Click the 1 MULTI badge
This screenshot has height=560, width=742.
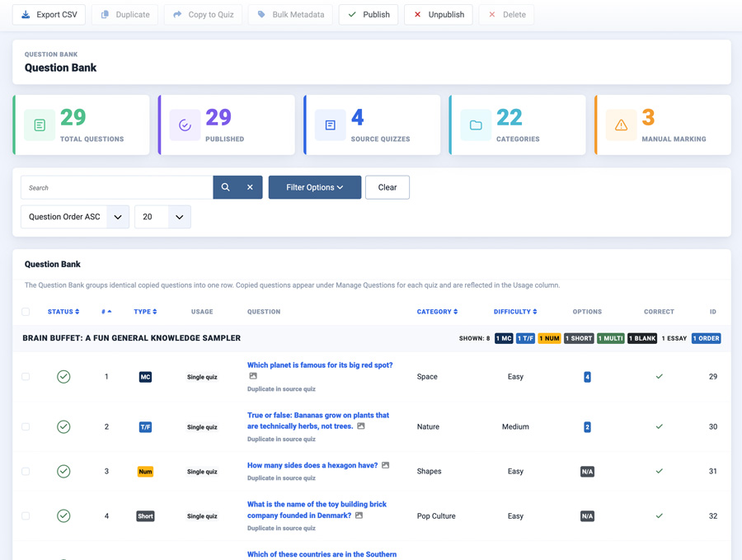[x=610, y=338]
